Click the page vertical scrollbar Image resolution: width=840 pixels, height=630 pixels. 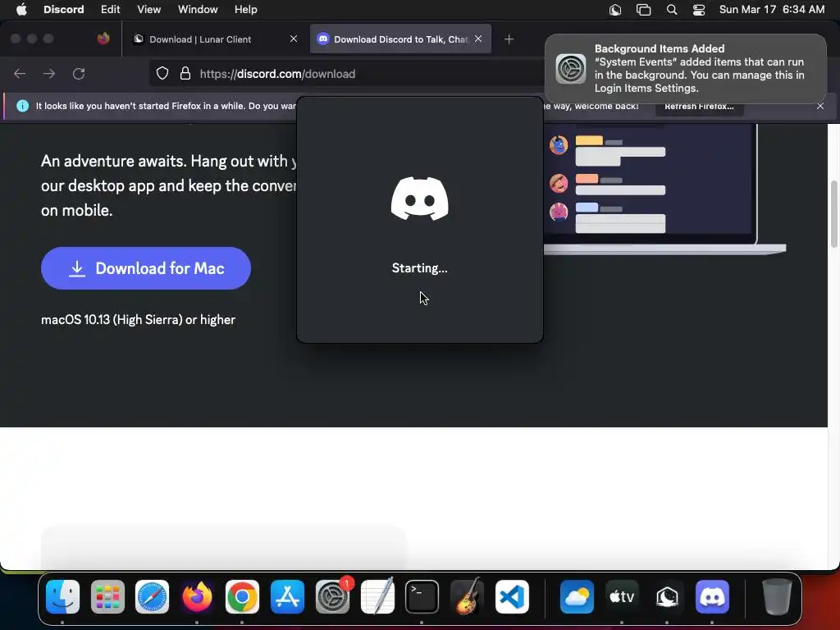tap(833, 214)
